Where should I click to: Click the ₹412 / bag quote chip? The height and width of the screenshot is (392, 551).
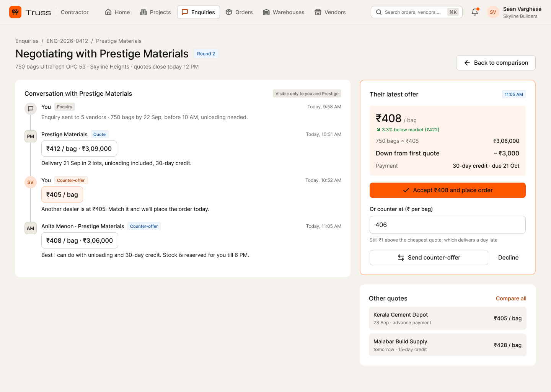click(79, 149)
